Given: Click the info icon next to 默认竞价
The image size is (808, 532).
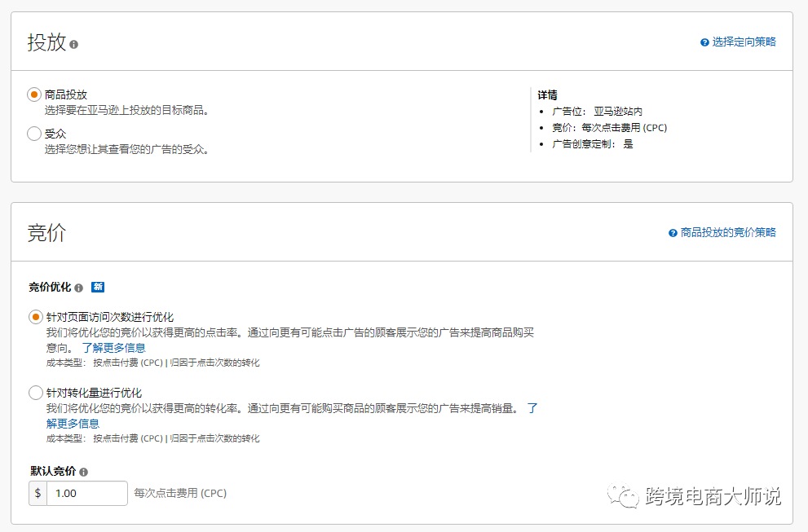Looking at the screenshot, I should pos(84,470).
